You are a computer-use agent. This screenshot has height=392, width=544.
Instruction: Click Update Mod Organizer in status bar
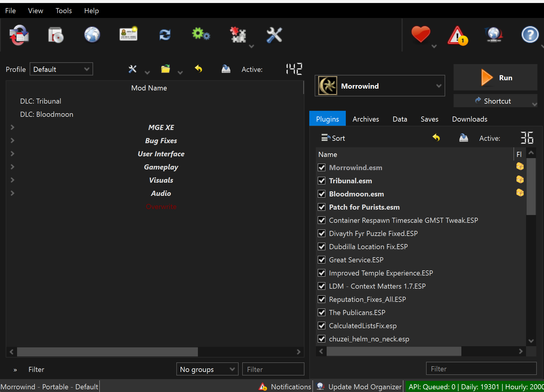pyautogui.click(x=359, y=387)
